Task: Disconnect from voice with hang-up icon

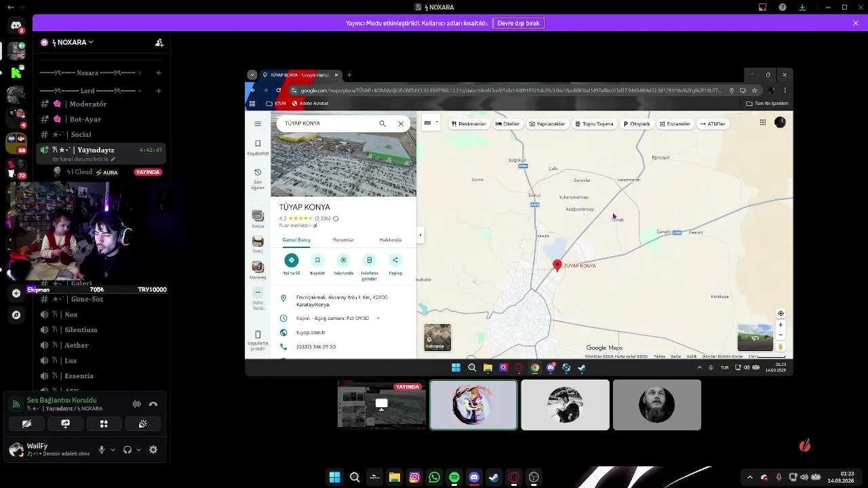Action: click(153, 404)
